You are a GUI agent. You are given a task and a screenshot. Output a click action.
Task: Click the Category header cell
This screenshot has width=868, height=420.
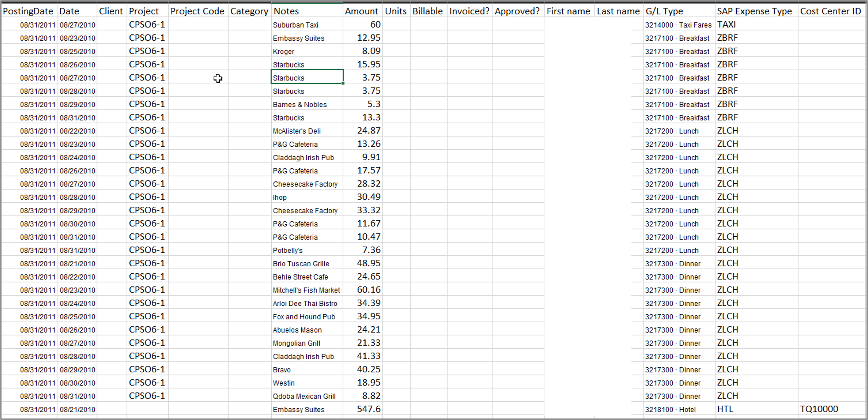[249, 11]
